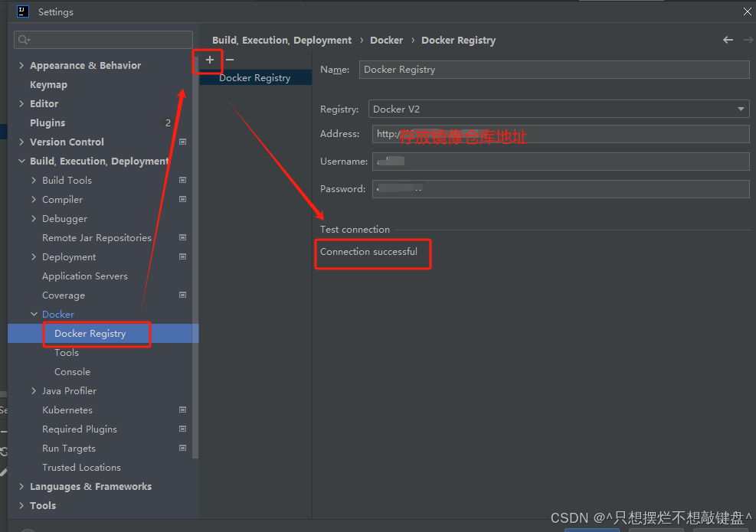This screenshot has height=532, width=756.
Task: Expand the Tools top-level section
Action: (x=21, y=505)
